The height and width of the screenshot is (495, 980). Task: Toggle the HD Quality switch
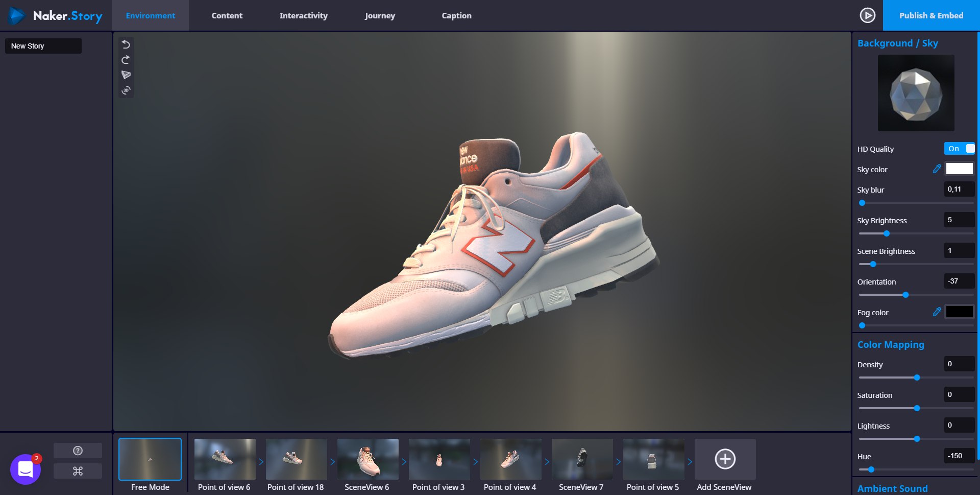pyautogui.click(x=959, y=149)
